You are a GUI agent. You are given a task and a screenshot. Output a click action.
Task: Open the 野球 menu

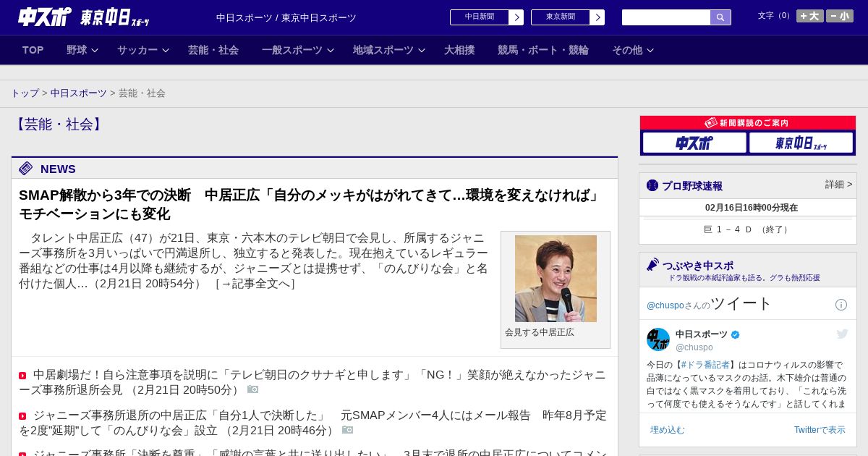(x=77, y=50)
